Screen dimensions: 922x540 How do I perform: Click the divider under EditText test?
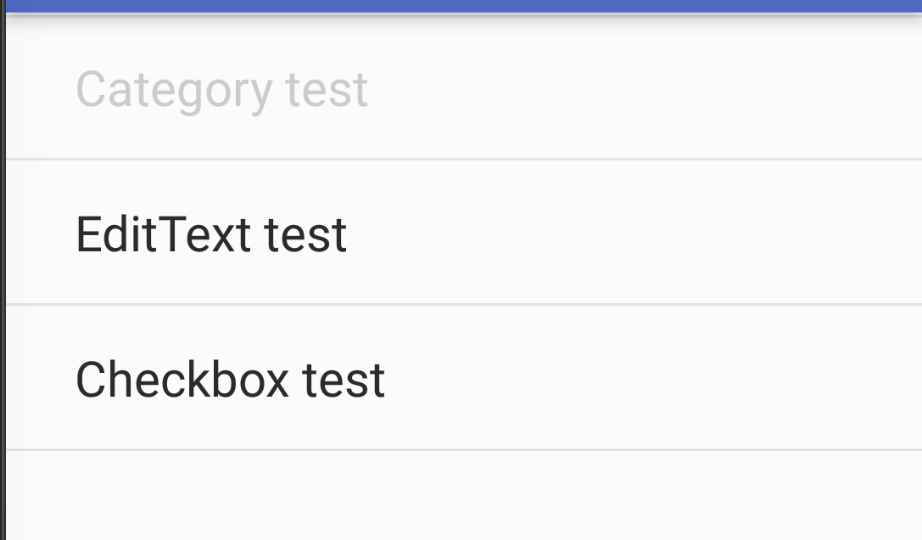[464, 305]
